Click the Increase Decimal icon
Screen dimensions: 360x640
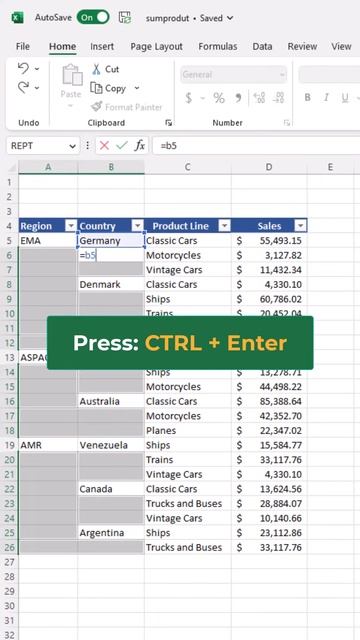click(x=259, y=98)
